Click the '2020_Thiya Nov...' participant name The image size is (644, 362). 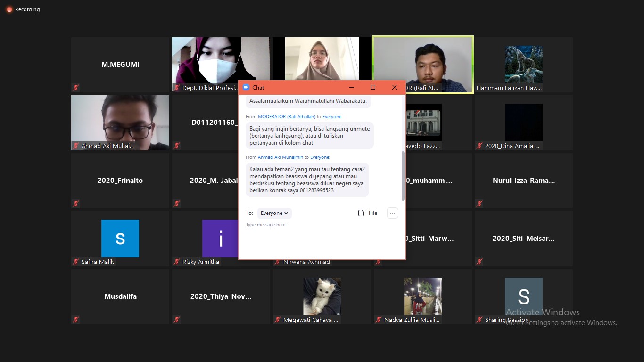(221, 296)
